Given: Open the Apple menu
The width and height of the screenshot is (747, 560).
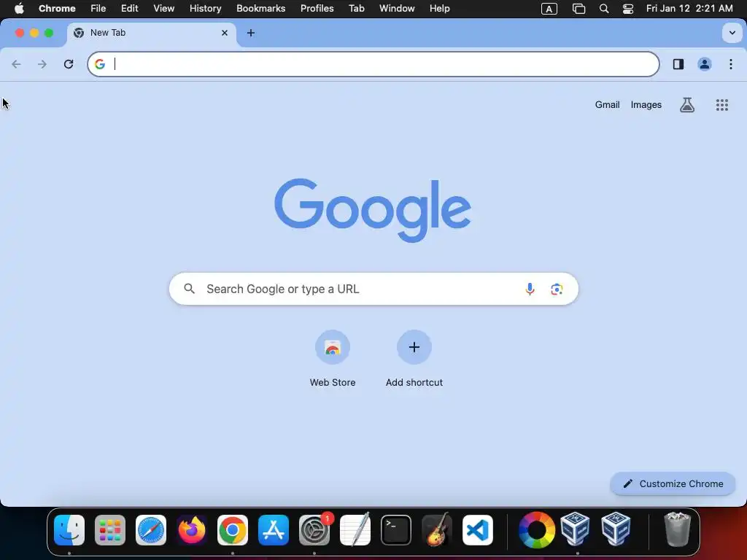Looking at the screenshot, I should 19,9.
